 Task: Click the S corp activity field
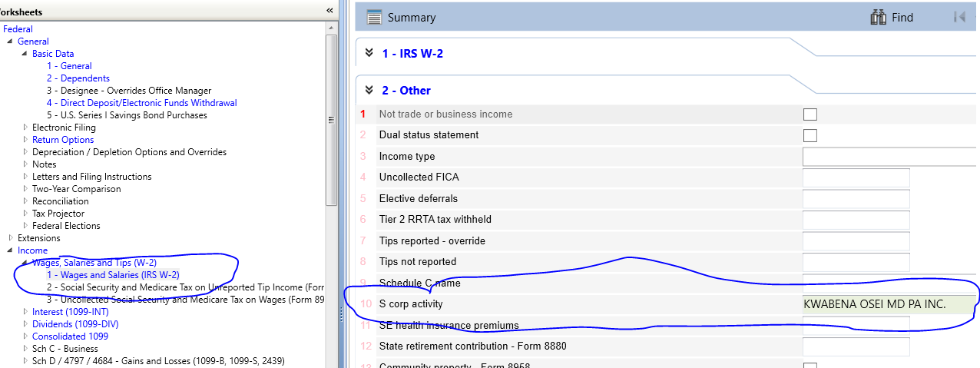(x=889, y=304)
